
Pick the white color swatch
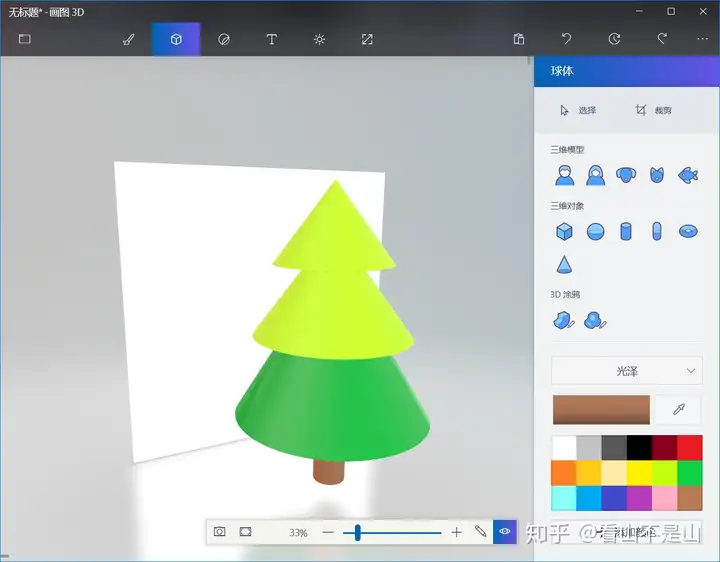564,448
